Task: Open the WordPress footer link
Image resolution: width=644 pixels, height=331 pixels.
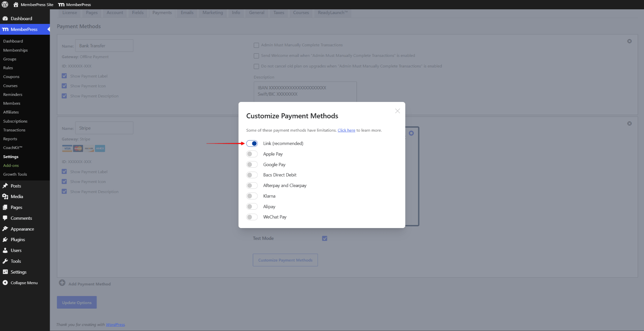Action: coord(115,324)
